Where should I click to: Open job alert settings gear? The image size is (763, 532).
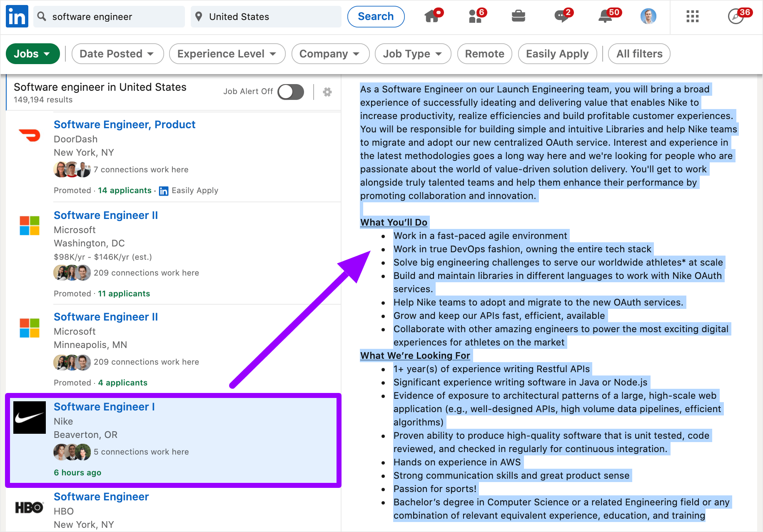tap(327, 92)
